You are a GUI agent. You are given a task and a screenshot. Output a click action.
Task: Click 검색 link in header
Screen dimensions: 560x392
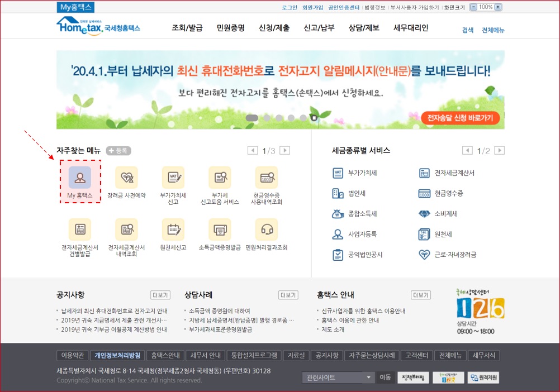tap(468, 30)
